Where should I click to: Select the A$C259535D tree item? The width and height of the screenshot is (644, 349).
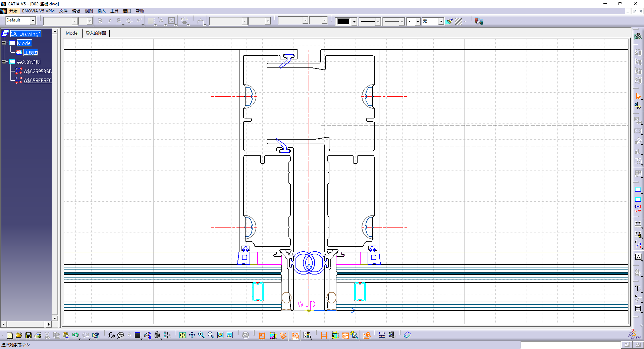pos(38,71)
